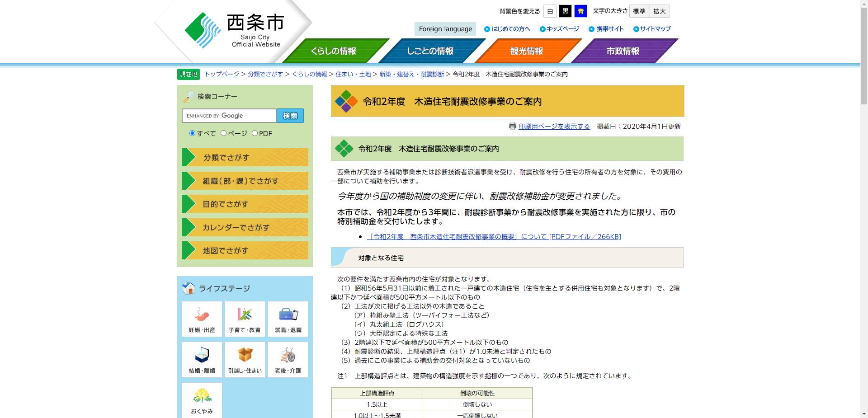Select the 妊娠・出産 life stage icon

click(x=202, y=319)
